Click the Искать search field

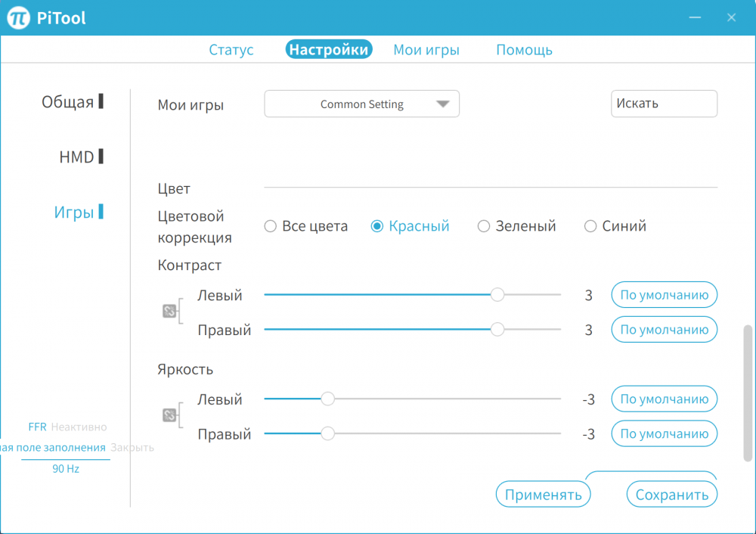coord(664,104)
